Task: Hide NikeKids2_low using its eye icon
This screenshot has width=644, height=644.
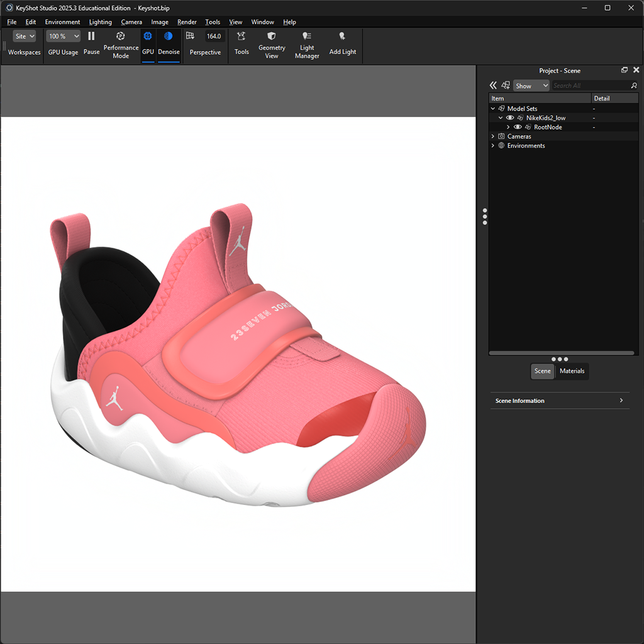Action: [510, 118]
